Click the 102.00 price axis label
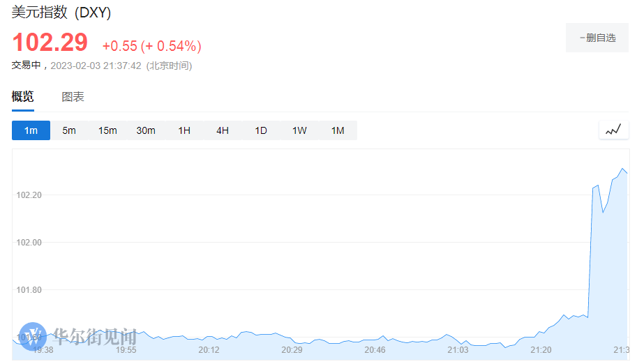The width and height of the screenshot is (637, 364). click(29, 243)
